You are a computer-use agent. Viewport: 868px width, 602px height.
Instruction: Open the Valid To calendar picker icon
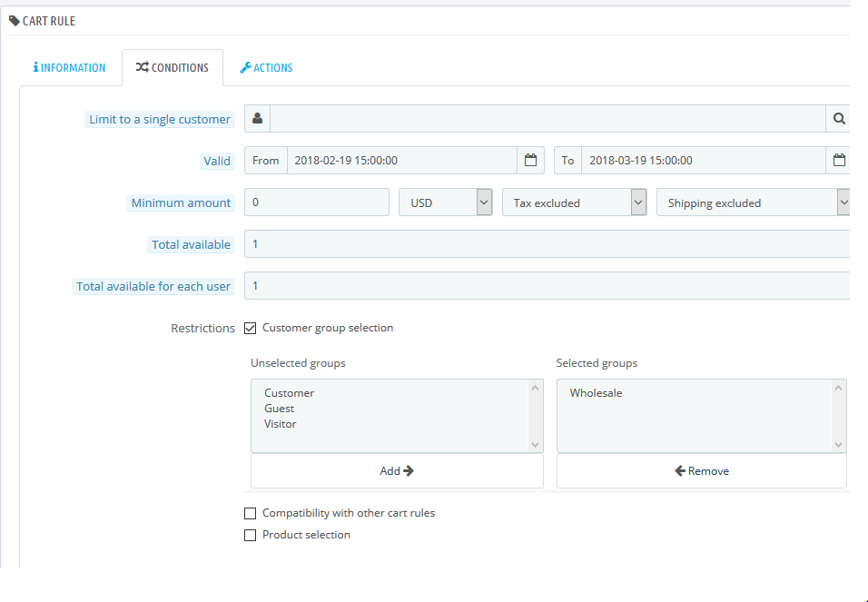click(x=839, y=161)
